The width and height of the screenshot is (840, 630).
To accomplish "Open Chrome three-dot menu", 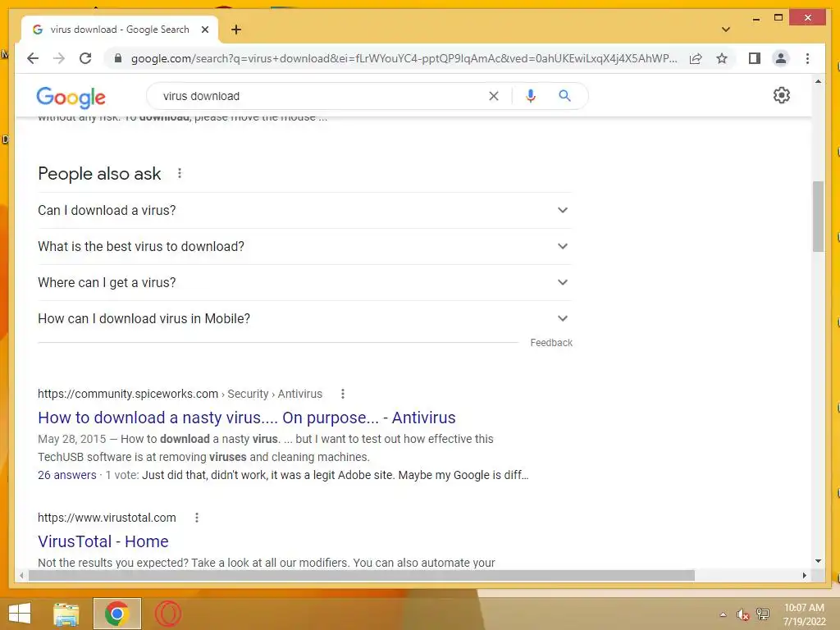I will [807, 58].
